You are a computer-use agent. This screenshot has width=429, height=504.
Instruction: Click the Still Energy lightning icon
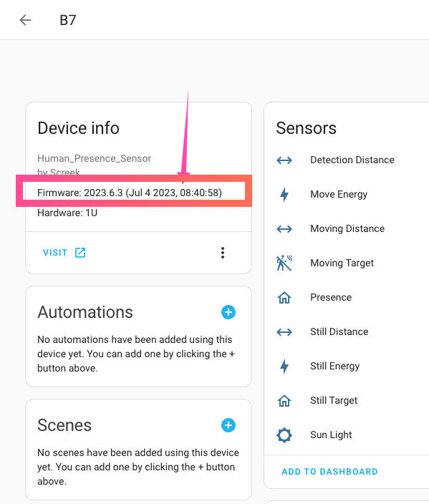click(284, 366)
